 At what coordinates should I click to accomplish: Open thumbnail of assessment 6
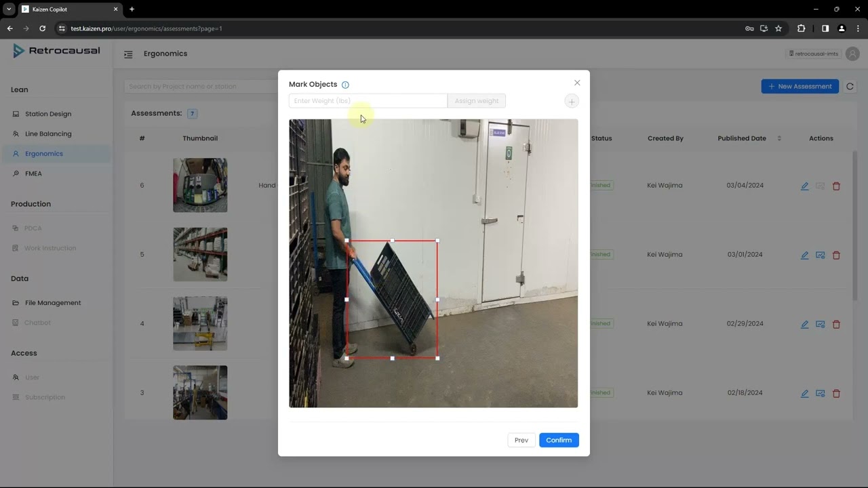click(x=200, y=185)
